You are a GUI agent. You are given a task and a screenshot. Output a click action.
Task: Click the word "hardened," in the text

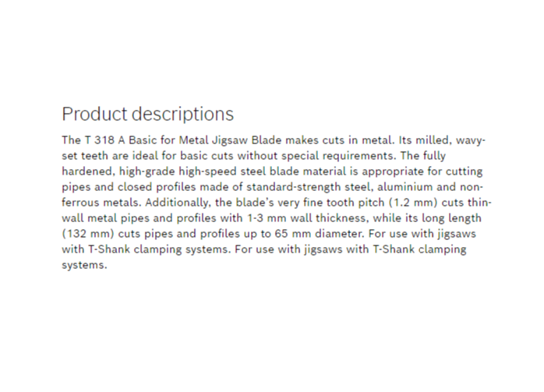88,171
